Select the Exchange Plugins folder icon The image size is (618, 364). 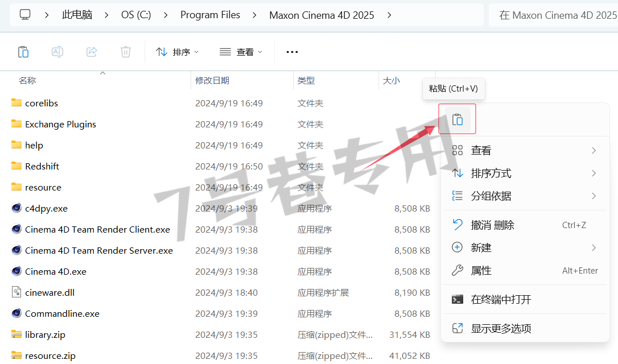(17, 124)
